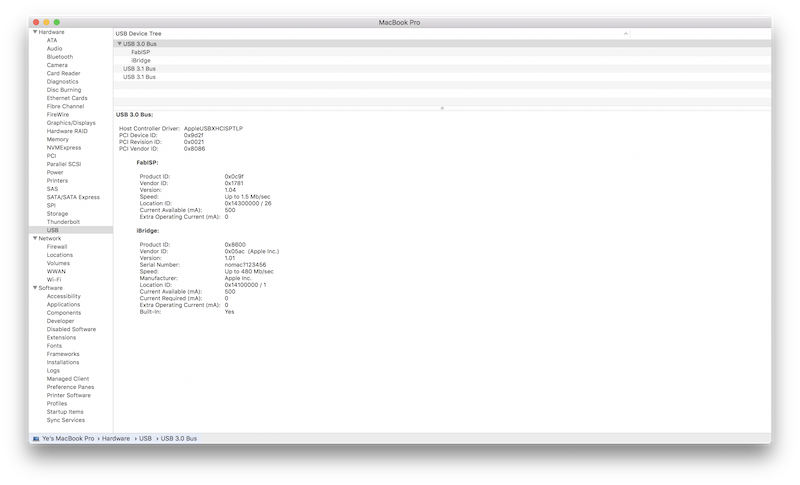The image size is (800, 485).
Task: Open WWAN network section
Action: click(x=56, y=271)
